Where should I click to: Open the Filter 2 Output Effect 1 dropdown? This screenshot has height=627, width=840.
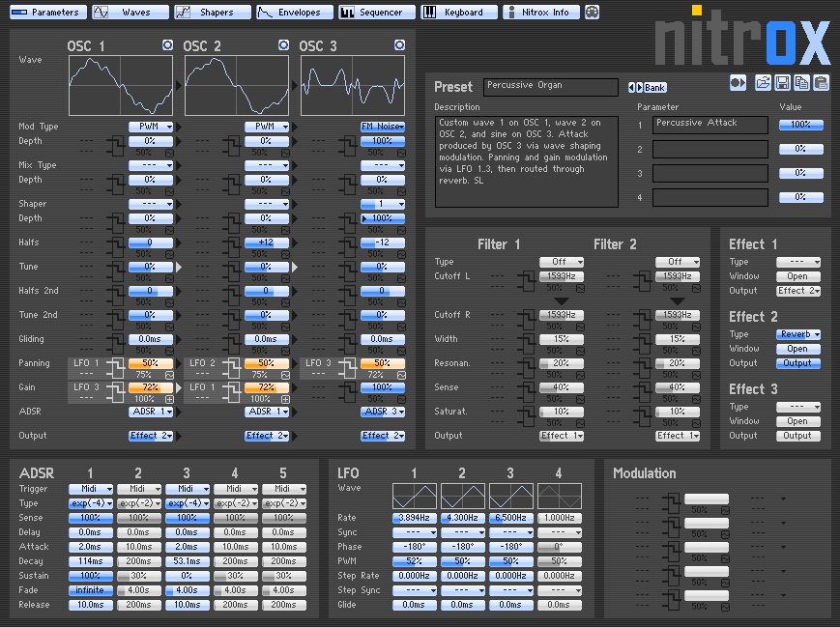tap(678, 436)
